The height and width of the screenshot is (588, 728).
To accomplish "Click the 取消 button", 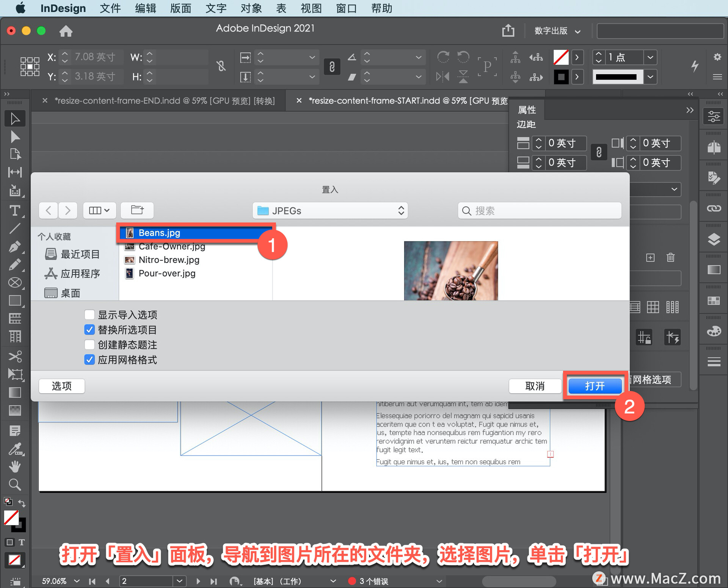I will [x=535, y=386].
